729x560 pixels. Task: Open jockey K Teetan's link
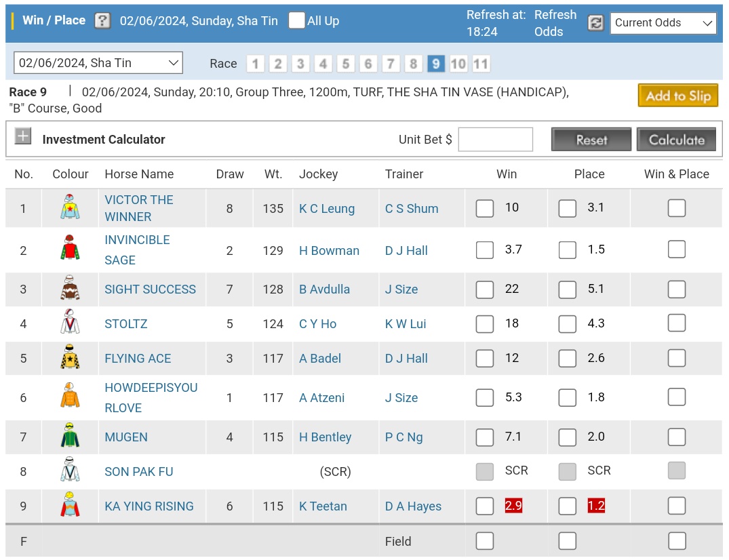(323, 506)
